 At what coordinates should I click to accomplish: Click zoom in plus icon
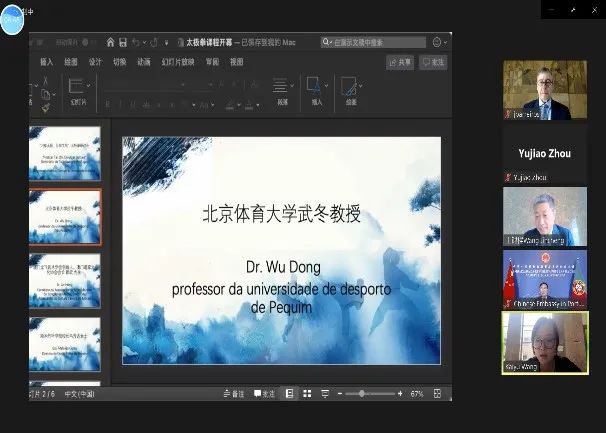400,394
